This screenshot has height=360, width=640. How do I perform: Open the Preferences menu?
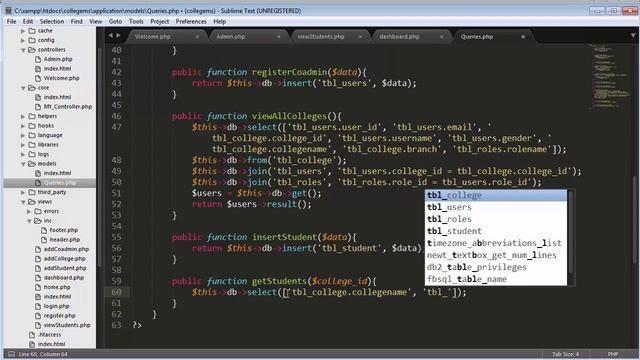191,21
